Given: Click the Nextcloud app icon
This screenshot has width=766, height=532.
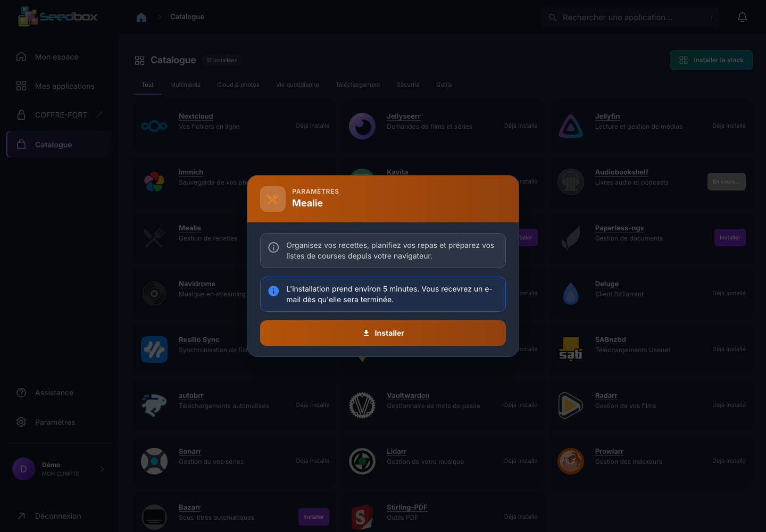Looking at the screenshot, I should pos(154,126).
